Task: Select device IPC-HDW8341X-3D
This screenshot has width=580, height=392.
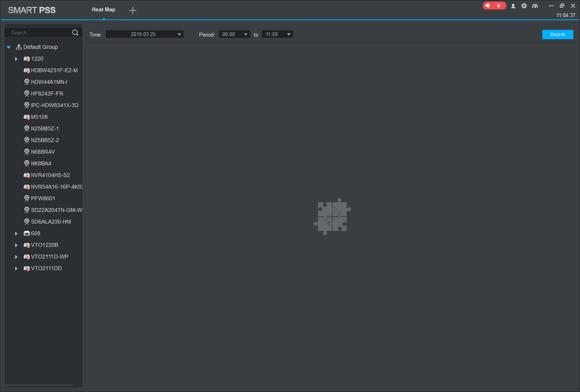Action: (x=55, y=105)
